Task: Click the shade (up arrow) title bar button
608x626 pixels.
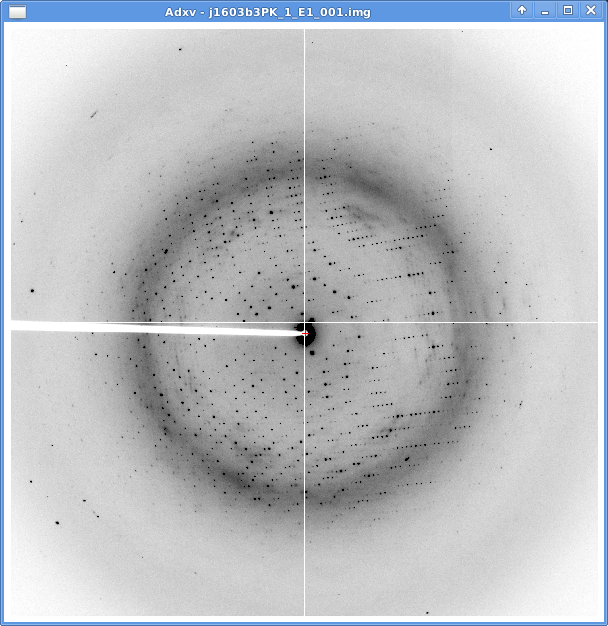Action: point(522,11)
